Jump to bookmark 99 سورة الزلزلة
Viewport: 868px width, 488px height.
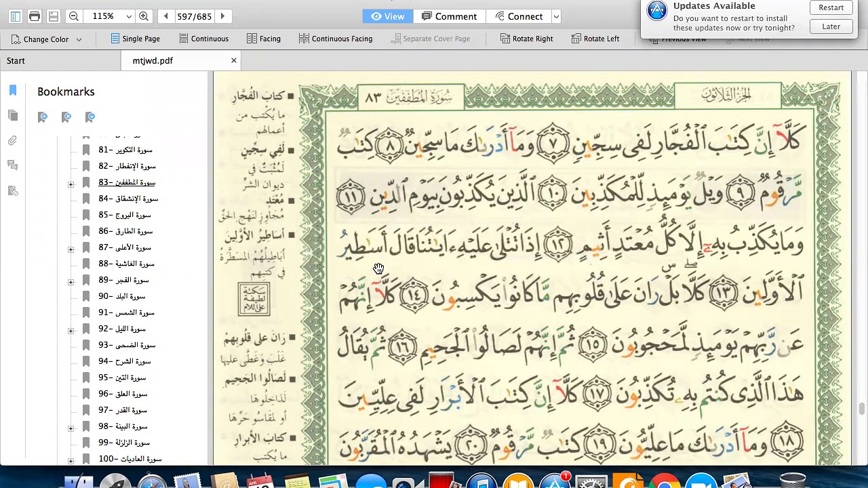[x=124, y=443]
